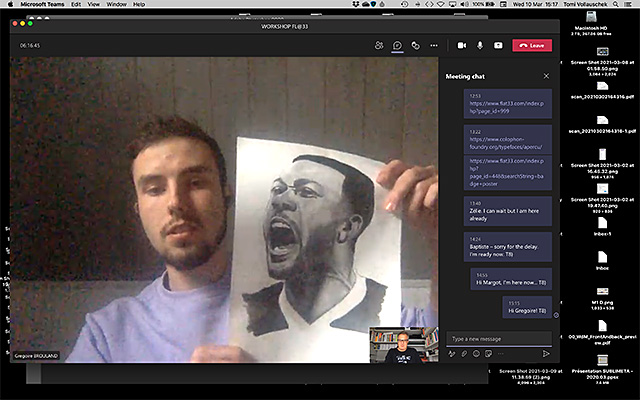640x400 pixels.
Task: Toggle the meeting chat conversation icon
Action: 397,45
